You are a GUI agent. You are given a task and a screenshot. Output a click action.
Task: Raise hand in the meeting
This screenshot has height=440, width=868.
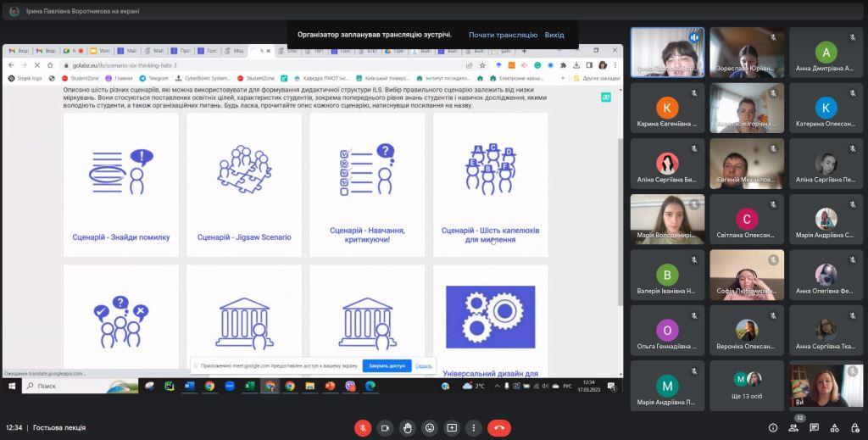coord(408,428)
